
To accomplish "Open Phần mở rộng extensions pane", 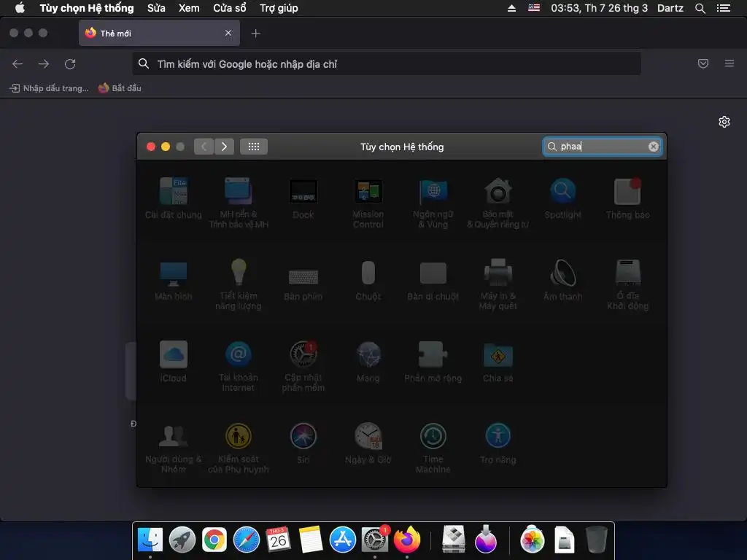I will (433, 362).
